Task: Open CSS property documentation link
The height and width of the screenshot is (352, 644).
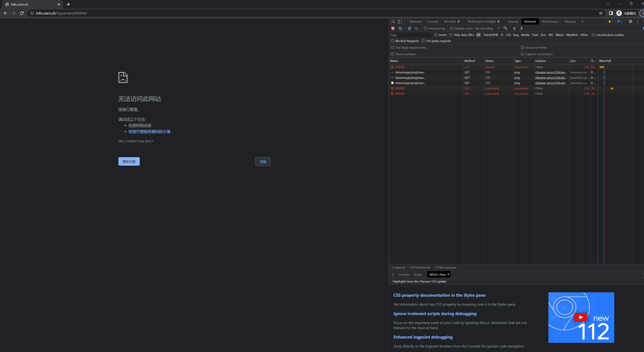Action: click(x=439, y=295)
